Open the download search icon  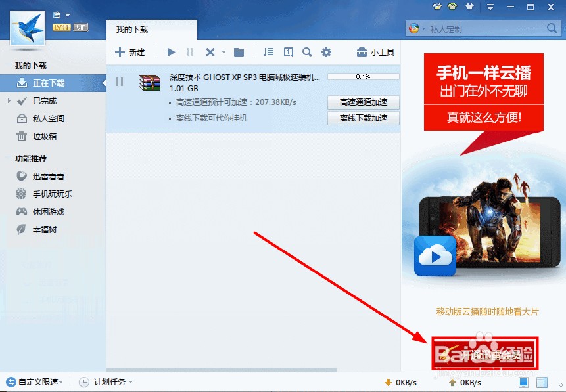click(307, 52)
